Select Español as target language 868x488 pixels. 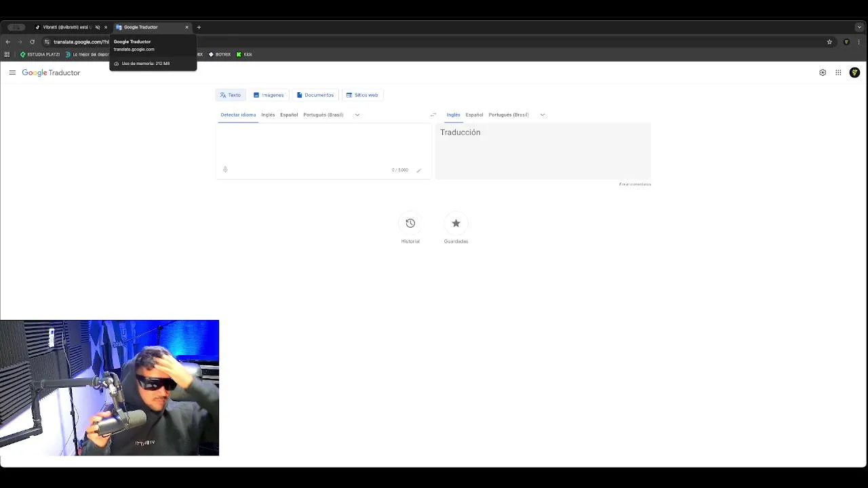point(474,115)
